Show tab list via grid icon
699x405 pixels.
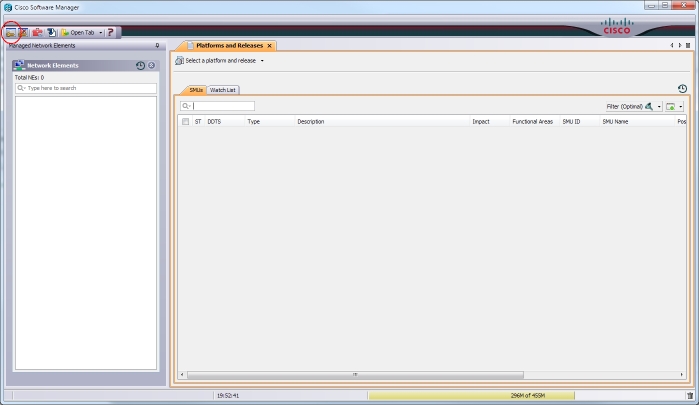pos(688,45)
